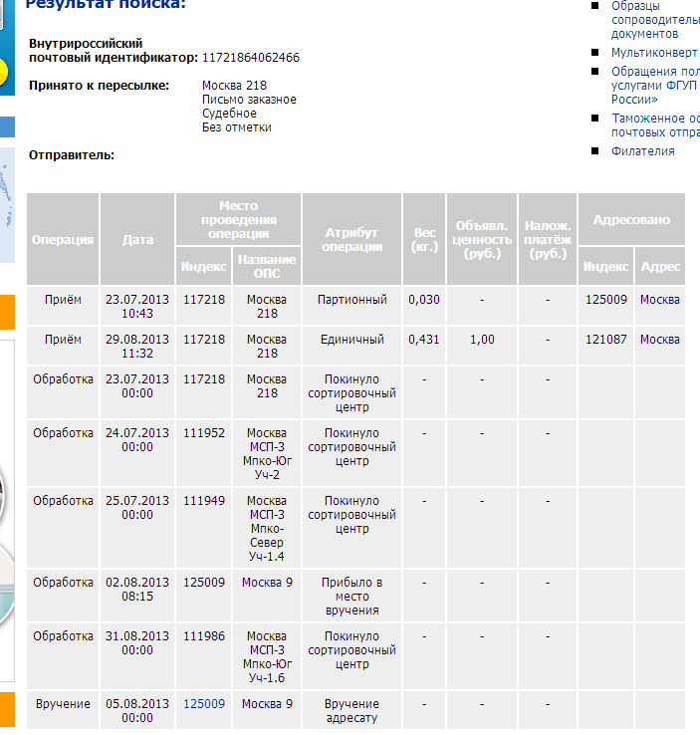Click the Налож. платёж column header
This screenshot has height=735, width=700.
[548, 239]
